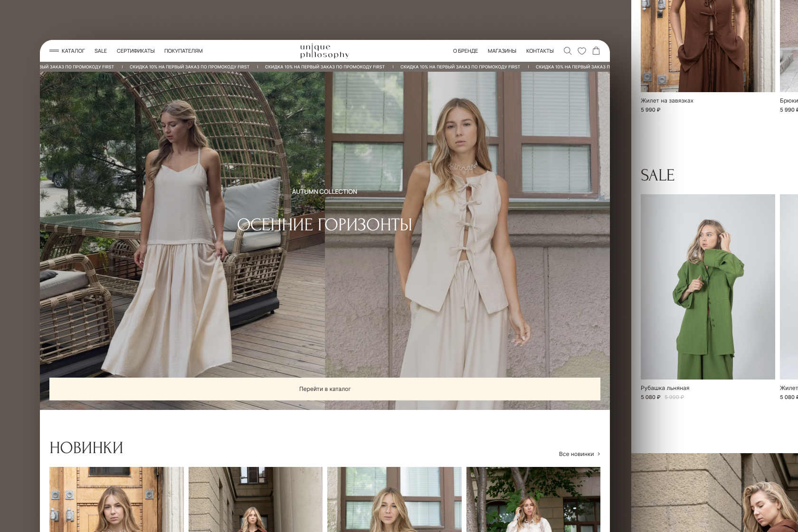Open the wishlist heart icon
The width and height of the screenshot is (798, 532).
tap(582, 51)
